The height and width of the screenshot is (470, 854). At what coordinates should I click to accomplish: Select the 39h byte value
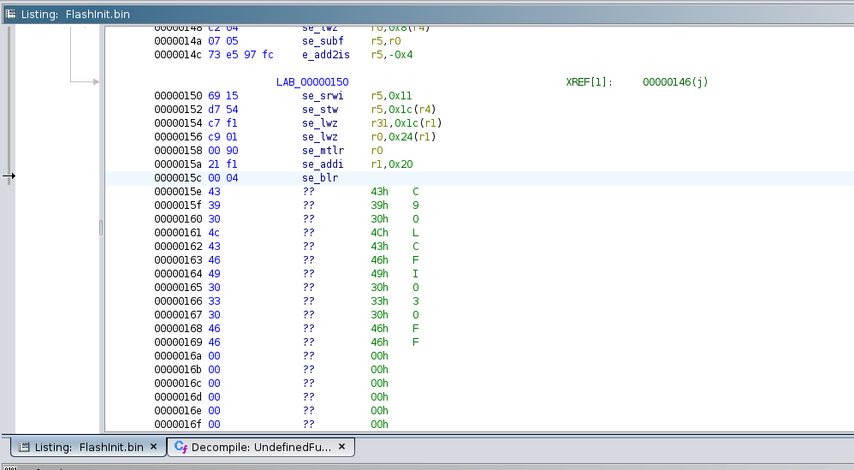[379, 205]
